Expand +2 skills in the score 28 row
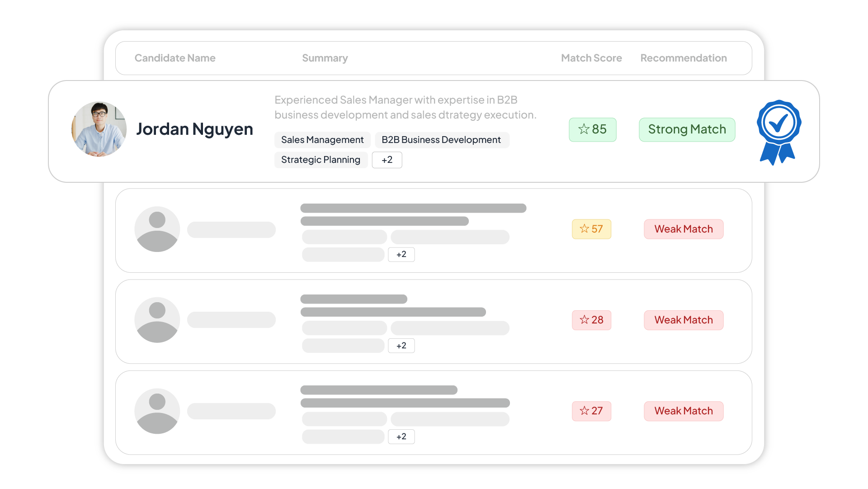The width and height of the screenshot is (868, 489). coord(401,346)
